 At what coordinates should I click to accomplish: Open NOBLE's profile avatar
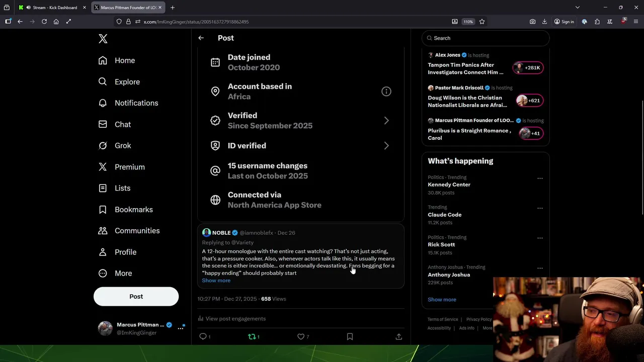206,233
